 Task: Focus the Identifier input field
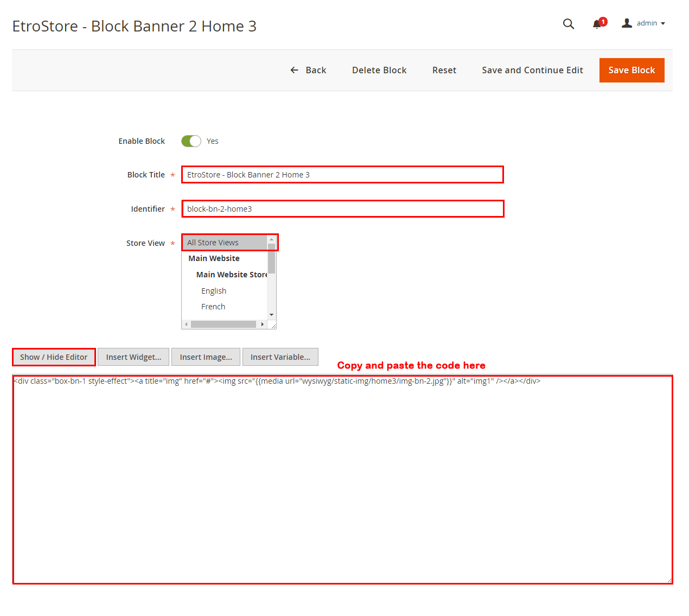[342, 209]
